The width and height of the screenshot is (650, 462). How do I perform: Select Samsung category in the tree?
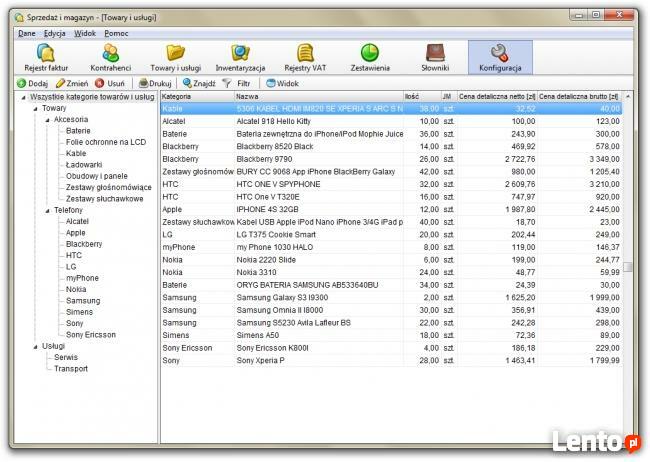[x=83, y=300]
